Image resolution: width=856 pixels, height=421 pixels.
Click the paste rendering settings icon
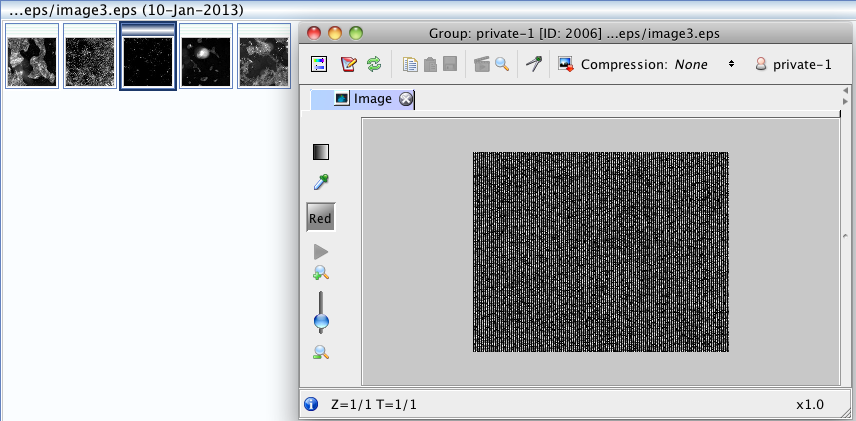[x=430, y=64]
